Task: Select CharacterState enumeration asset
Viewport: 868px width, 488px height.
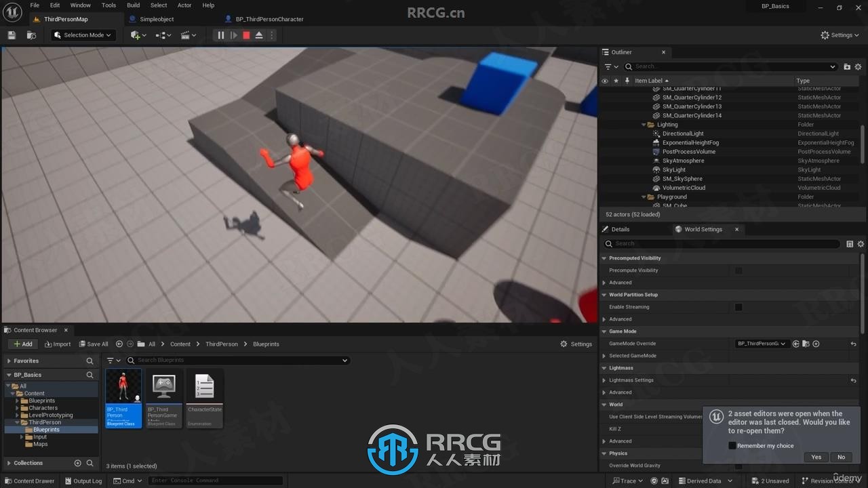Action: coord(205,399)
